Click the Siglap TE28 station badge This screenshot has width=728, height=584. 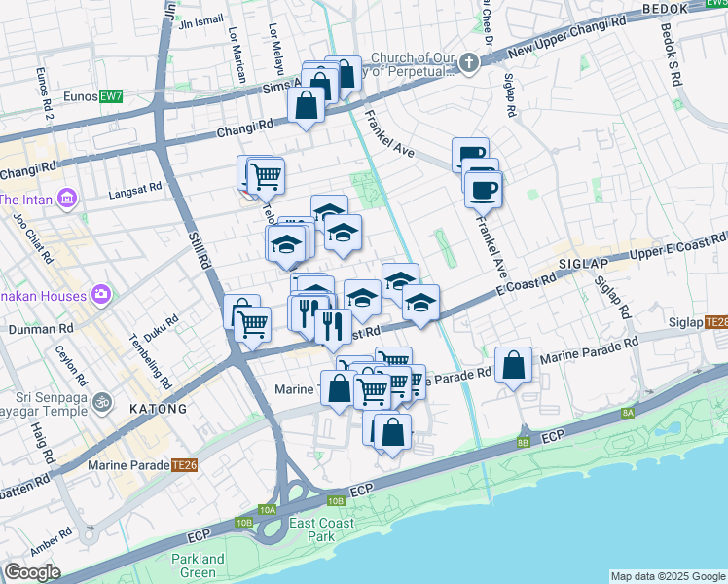click(715, 322)
